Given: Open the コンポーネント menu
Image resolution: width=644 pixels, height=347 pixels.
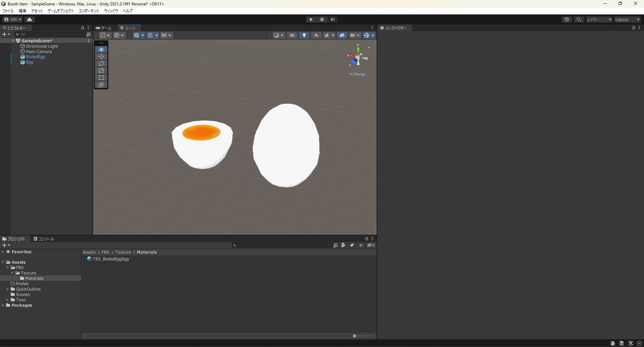Looking at the screenshot, I should pyautogui.click(x=89, y=11).
